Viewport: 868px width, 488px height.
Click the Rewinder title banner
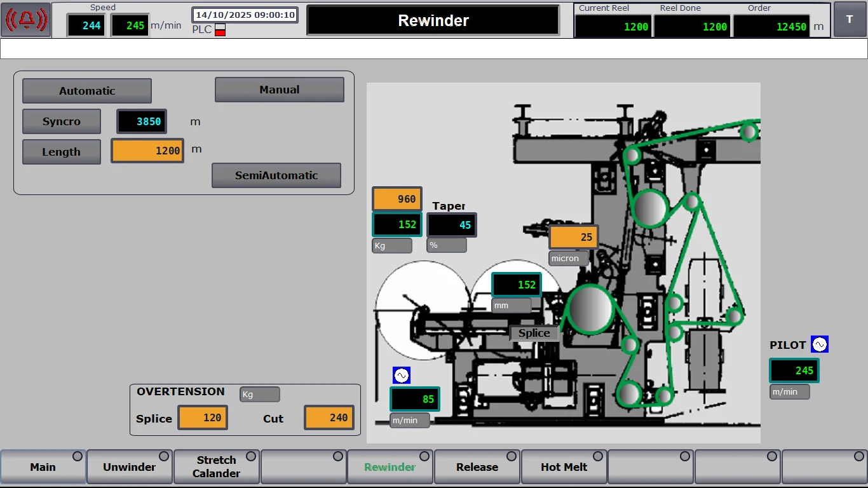[x=433, y=20]
